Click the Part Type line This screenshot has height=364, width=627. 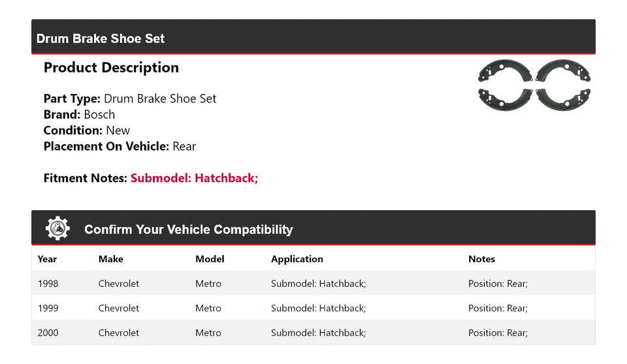(x=130, y=99)
